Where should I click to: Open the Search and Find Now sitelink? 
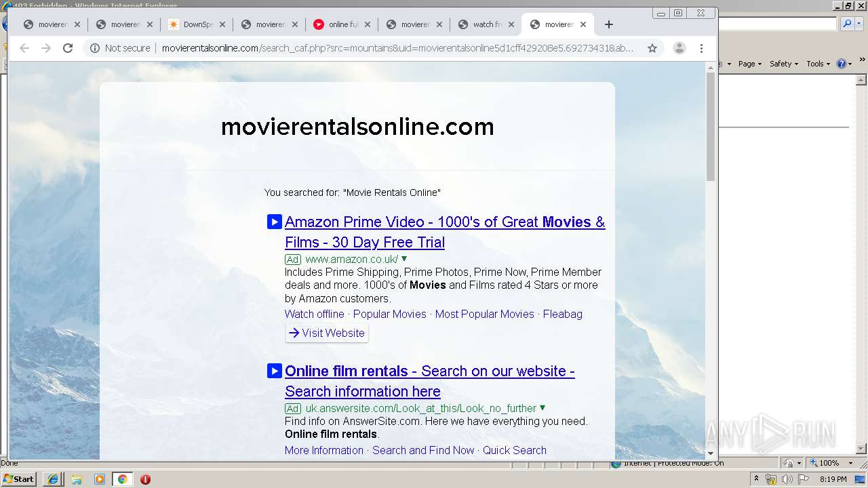(x=423, y=450)
